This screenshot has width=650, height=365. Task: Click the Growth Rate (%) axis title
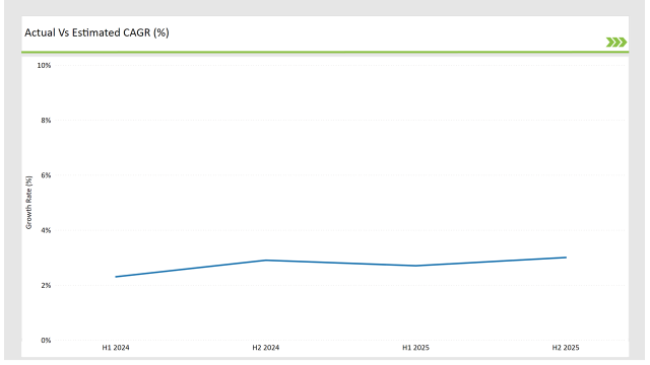click(x=29, y=202)
